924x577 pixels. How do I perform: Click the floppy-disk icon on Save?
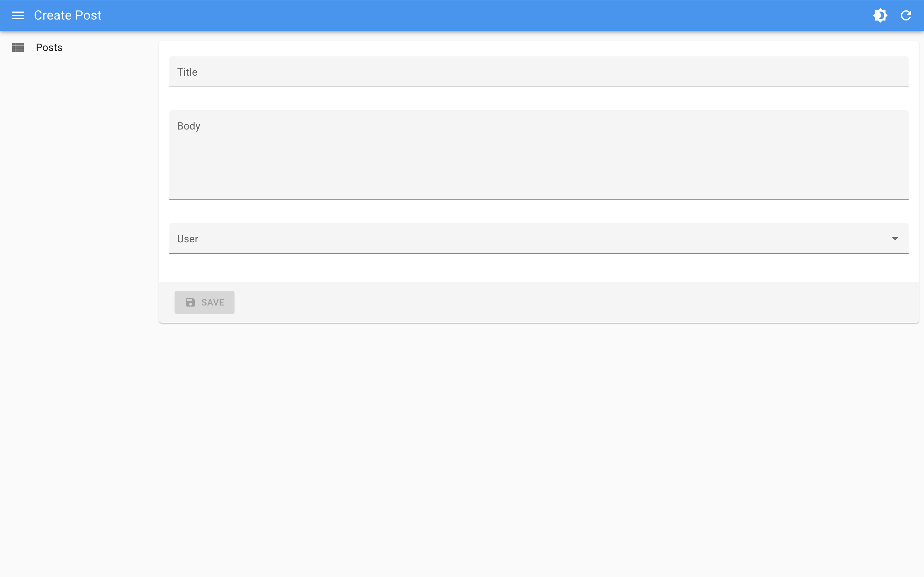pyautogui.click(x=190, y=302)
